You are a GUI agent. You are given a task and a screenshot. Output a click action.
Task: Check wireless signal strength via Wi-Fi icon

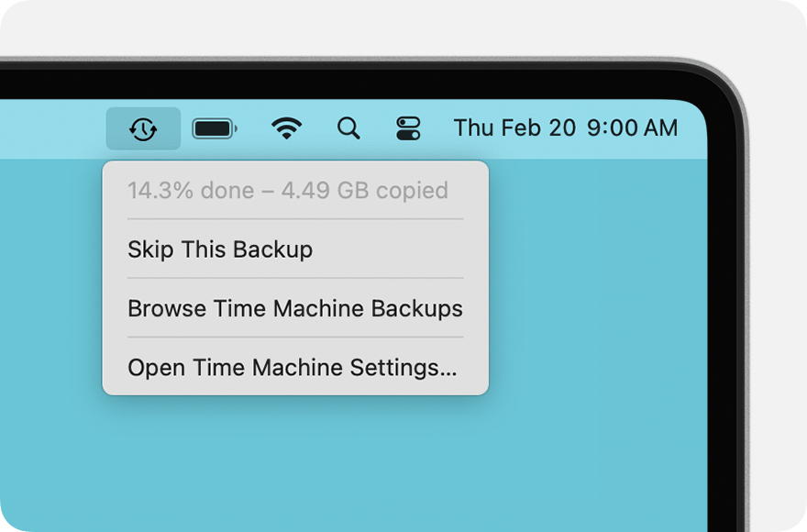pos(287,128)
